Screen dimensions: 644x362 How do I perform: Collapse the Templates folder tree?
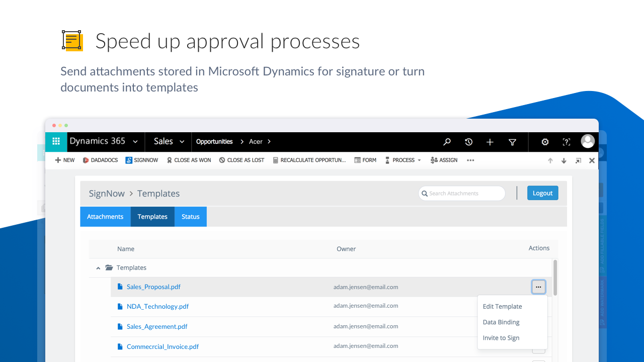coord(98,268)
